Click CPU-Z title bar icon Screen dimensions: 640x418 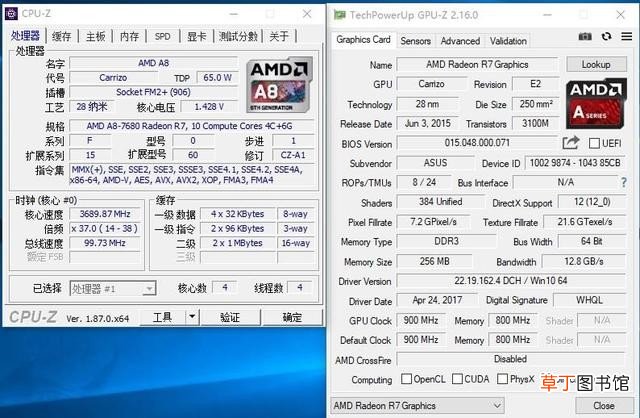11,13
